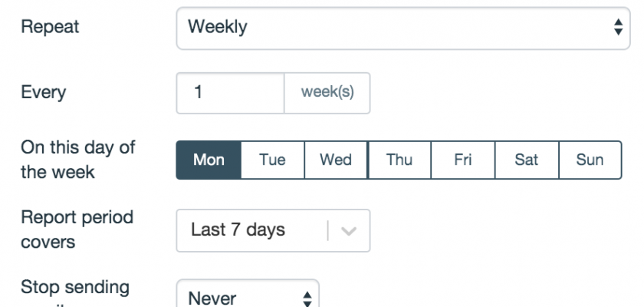Click the On this day of the week label
Screen dimensions: 644x307
[x=77, y=160]
